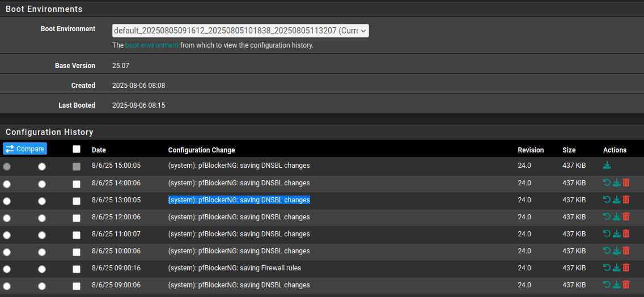The height and width of the screenshot is (297, 644).
Task: Revert to the 14:00:06 configuration
Action: point(607,183)
